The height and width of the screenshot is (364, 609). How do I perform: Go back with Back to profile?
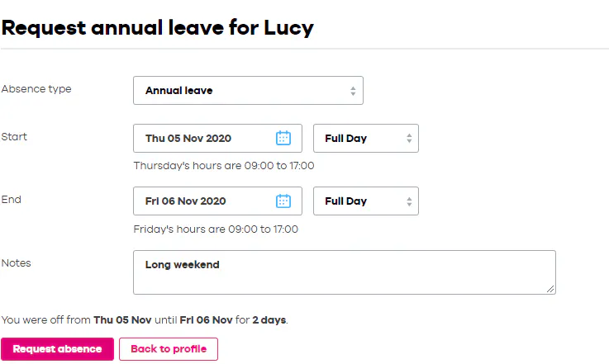click(x=169, y=349)
